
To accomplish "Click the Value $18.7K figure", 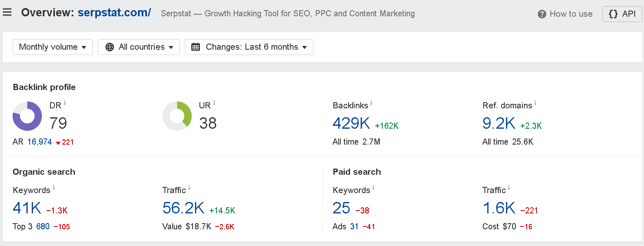I will point(187,226).
